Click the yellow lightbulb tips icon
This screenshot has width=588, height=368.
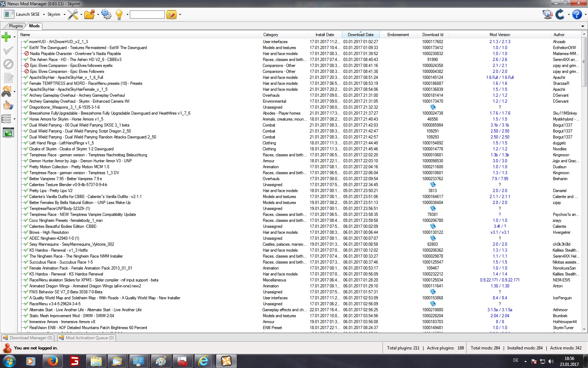(x=119, y=14)
